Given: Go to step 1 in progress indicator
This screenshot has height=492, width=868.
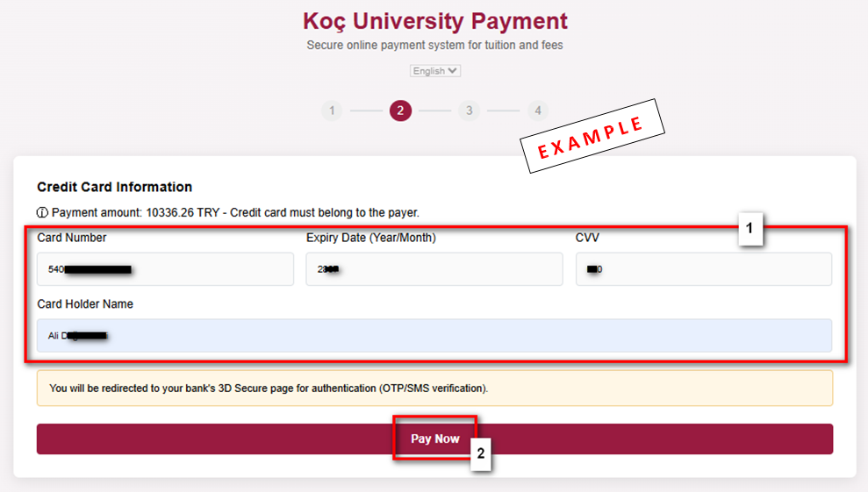Looking at the screenshot, I should coord(331,111).
